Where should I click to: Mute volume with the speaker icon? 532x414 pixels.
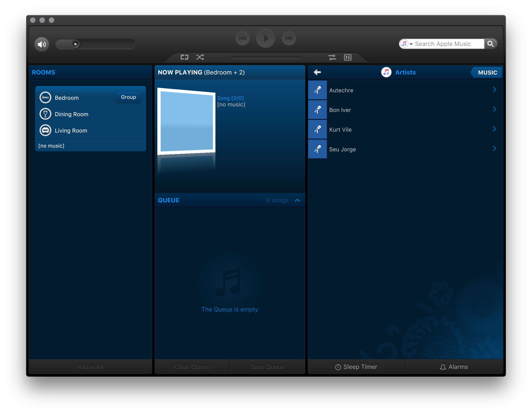click(x=42, y=44)
